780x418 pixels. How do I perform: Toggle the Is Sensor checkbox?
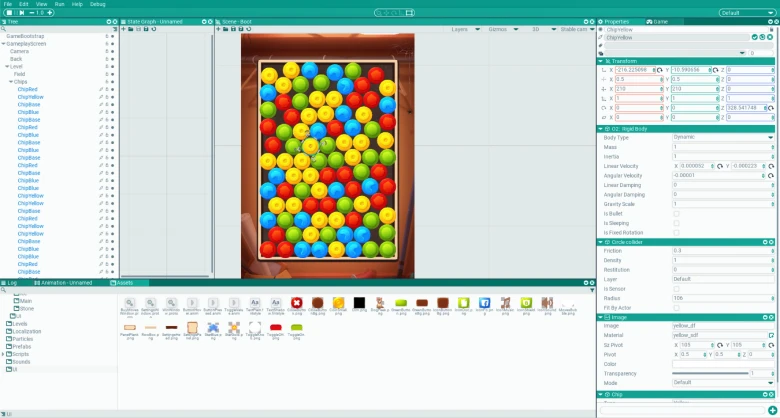point(676,289)
